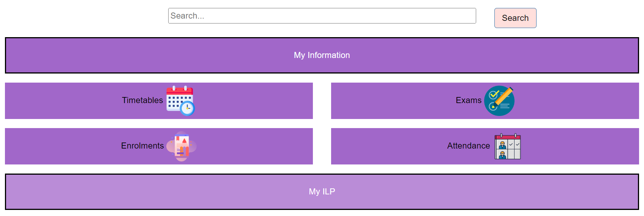Click the Attendance grid calendar icon
The height and width of the screenshot is (216, 644).
(507, 146)
